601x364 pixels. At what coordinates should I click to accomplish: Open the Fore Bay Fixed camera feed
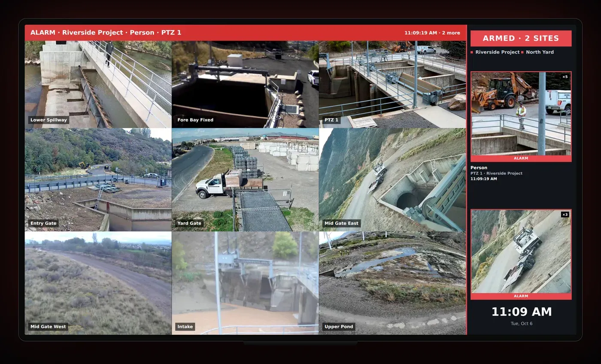(245, 84)
